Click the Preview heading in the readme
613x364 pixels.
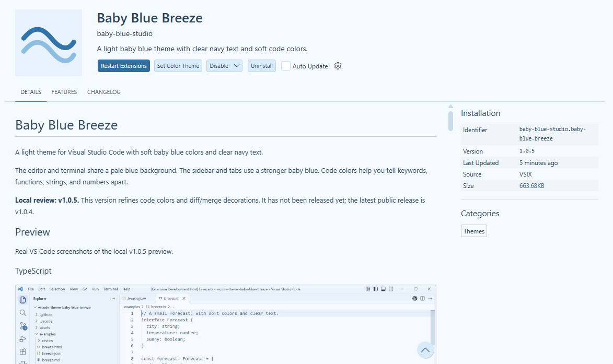pyautogui.click(x=32, y=232)
